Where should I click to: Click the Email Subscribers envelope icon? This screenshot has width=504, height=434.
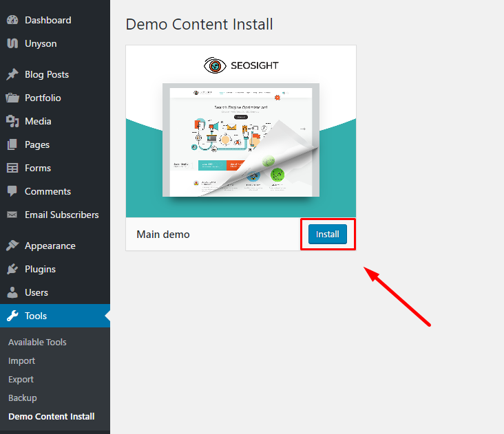click(x=12, y=215)
